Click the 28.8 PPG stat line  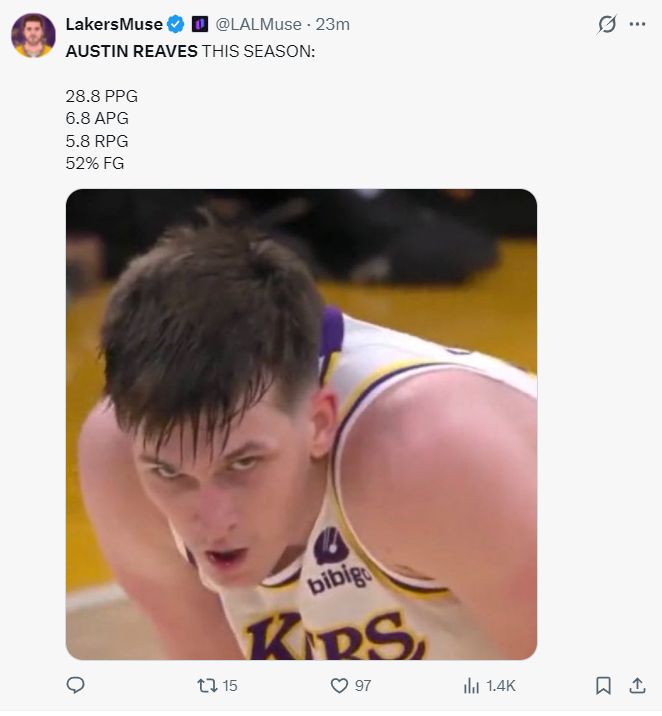(x=101, y=97)
